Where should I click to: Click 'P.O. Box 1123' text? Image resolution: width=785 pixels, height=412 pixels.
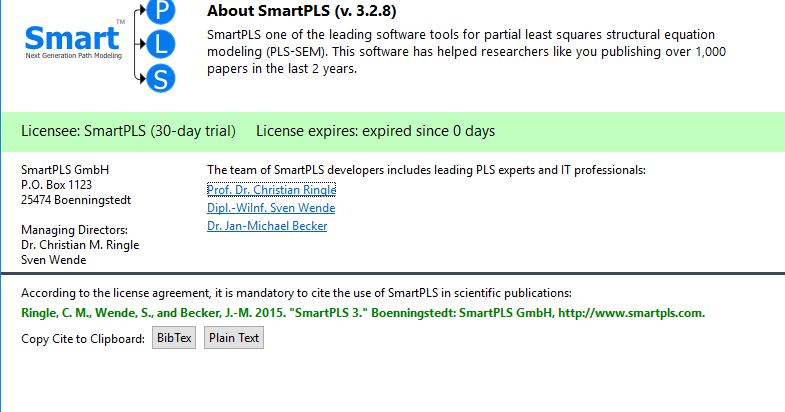pyautogui.click(x=57, y=185)
